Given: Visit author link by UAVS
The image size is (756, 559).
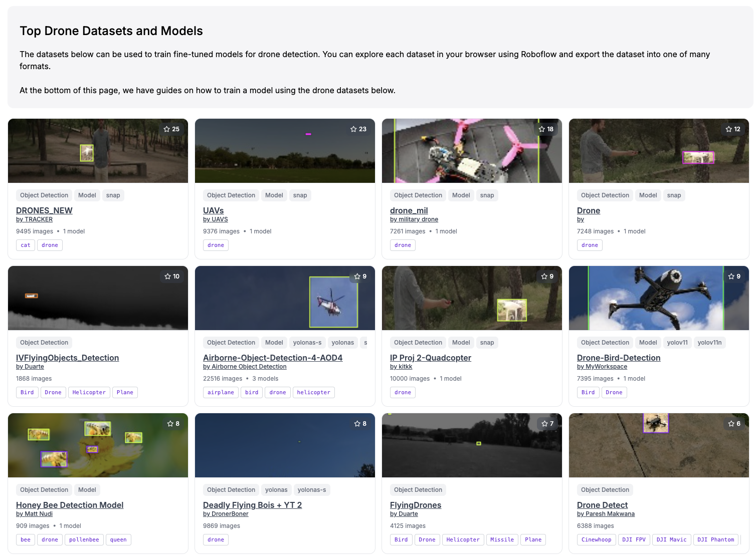Looking at the screenshot, I should click(216, 219).
